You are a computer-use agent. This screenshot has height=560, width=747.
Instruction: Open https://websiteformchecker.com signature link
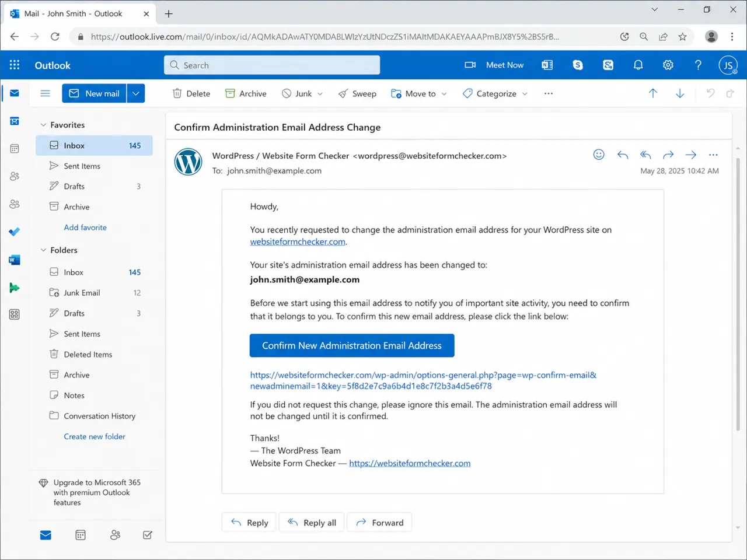[410, 463]
